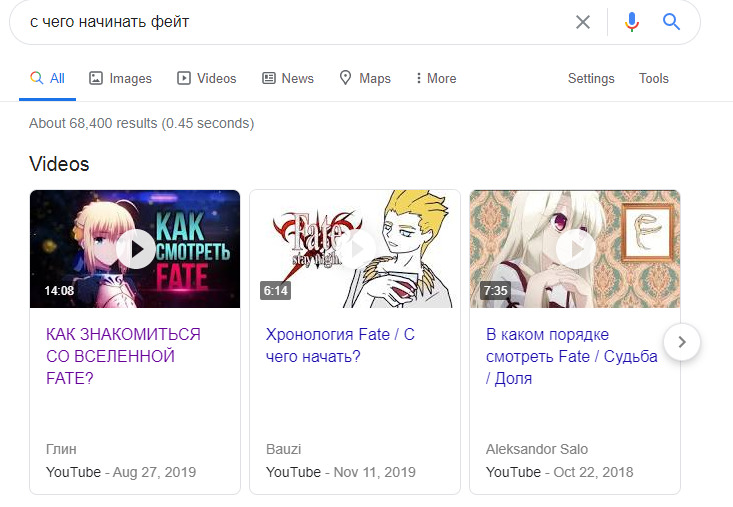Clear the search query with X icon

click(x=582, y=22)
